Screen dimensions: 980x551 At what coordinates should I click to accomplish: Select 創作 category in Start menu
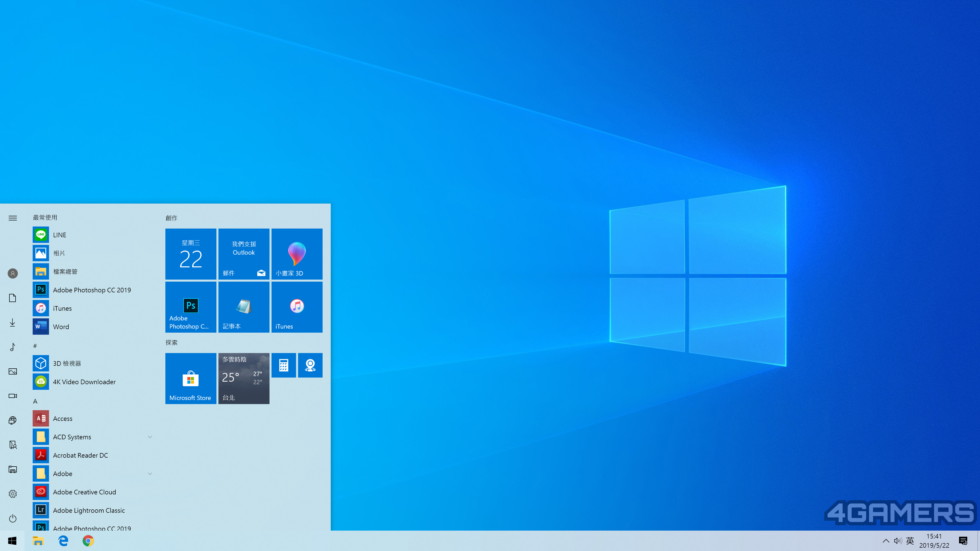pos(172,217)
